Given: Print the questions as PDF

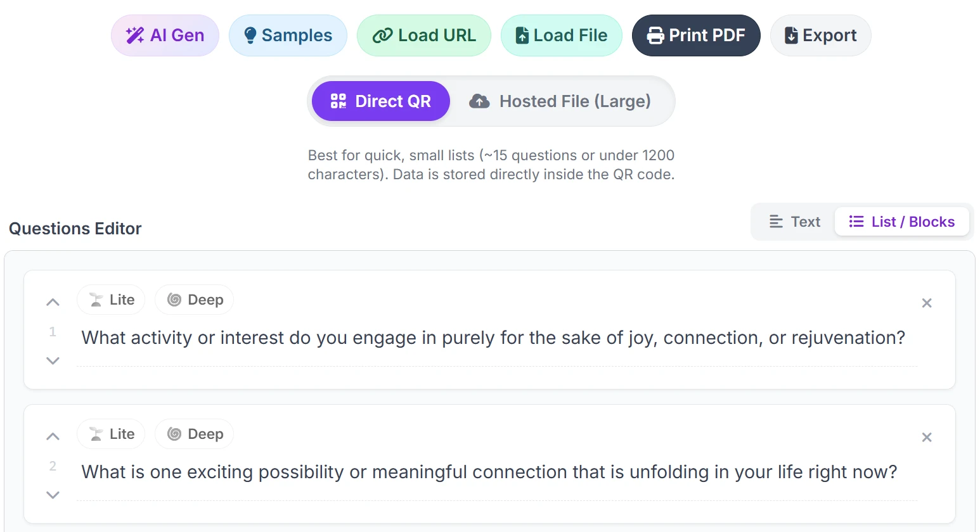Looking at the screenshot, I should (x=695, y=35).
